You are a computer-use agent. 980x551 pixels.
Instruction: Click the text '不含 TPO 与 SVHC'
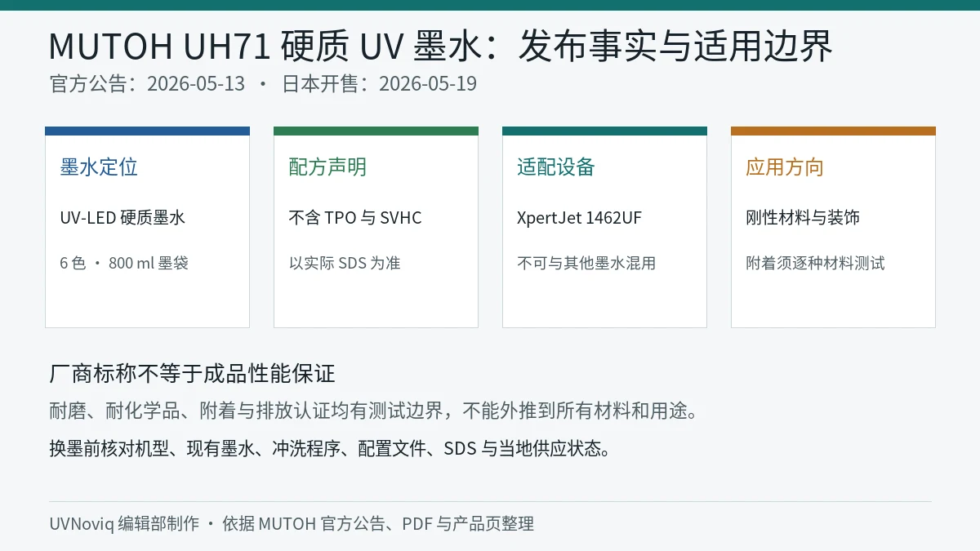(355, 218)
